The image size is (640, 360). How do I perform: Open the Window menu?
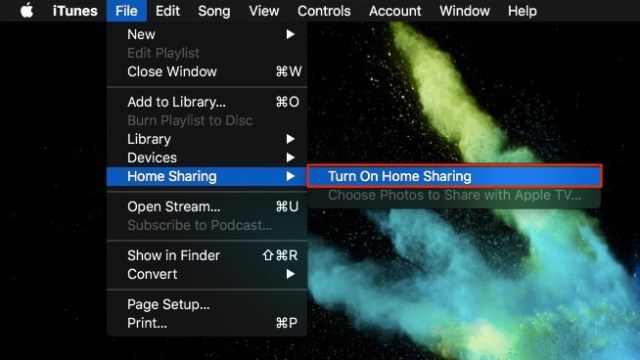point(464,11)
